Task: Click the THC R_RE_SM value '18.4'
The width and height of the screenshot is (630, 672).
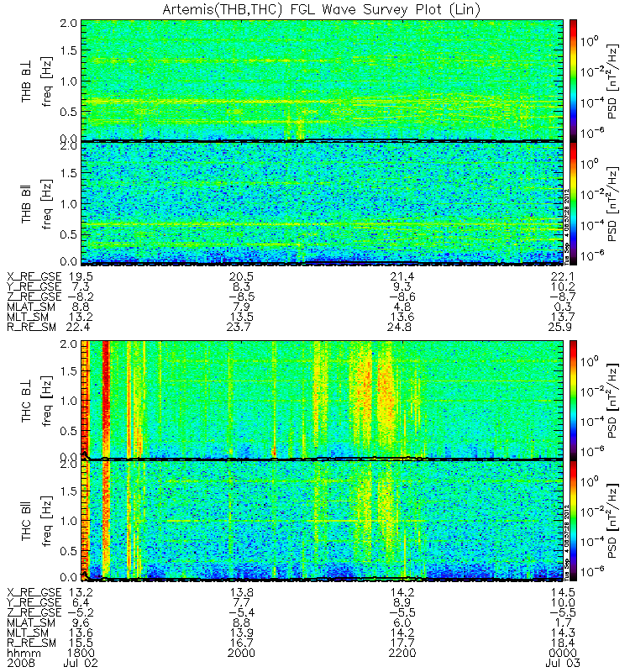Action: coord(563,643)
